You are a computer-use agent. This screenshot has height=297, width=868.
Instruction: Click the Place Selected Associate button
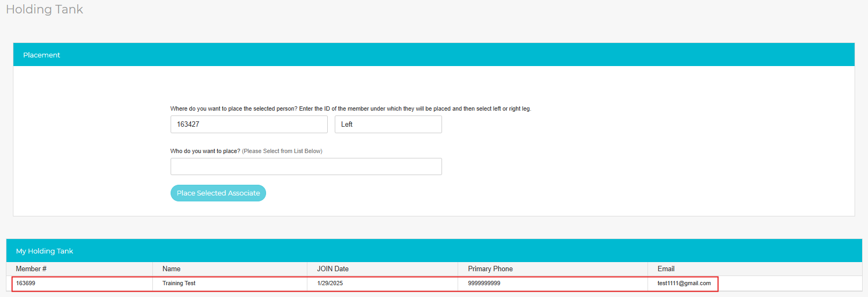click(218, 193)
